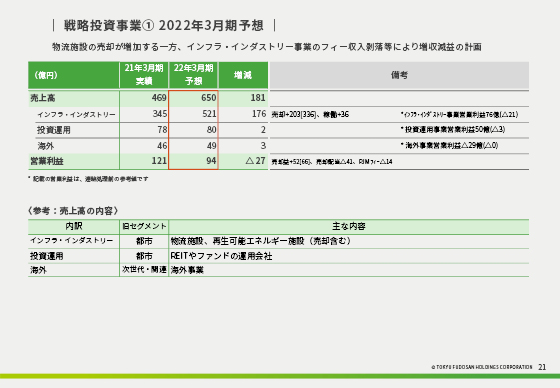Select the text REITやファンドの運用会社
Screen dimensions: 560x388
[x=221, y=256]
